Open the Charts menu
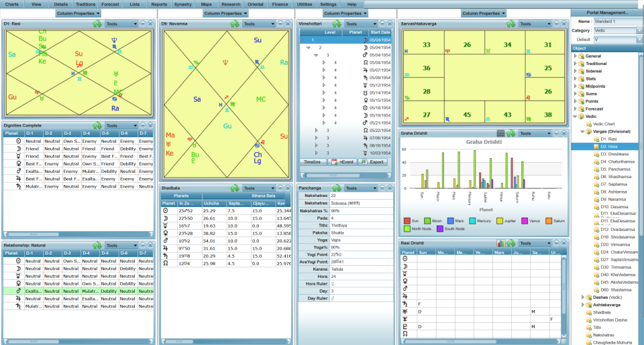The image size is (644, 345). [x=12, y=4]
